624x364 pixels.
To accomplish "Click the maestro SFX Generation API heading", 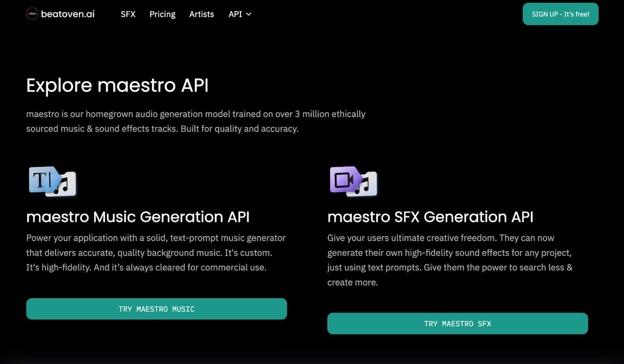I will [430, 217].
